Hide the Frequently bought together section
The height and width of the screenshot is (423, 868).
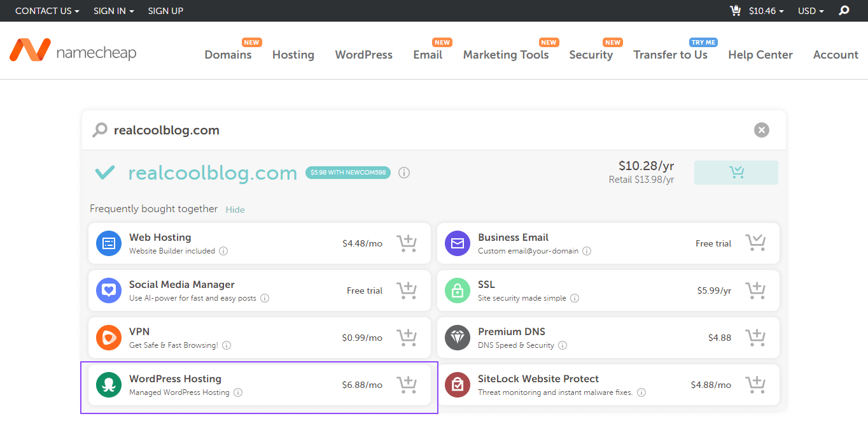(x=235, y=210)
